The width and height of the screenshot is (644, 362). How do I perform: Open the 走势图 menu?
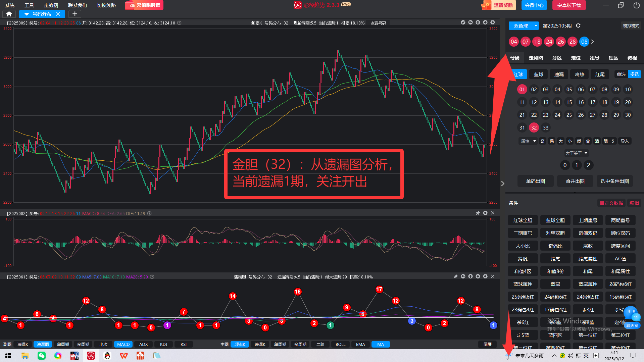click(51, 5)
